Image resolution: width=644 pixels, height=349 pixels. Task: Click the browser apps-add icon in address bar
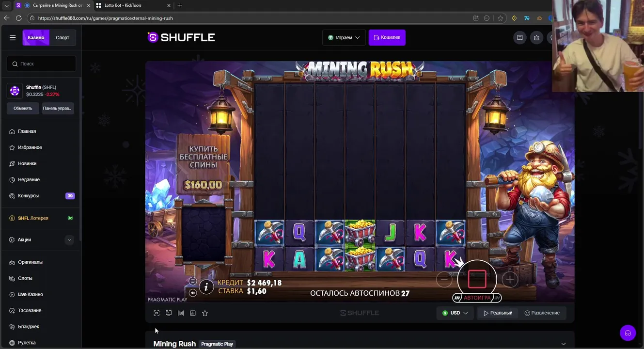[476, 18]
